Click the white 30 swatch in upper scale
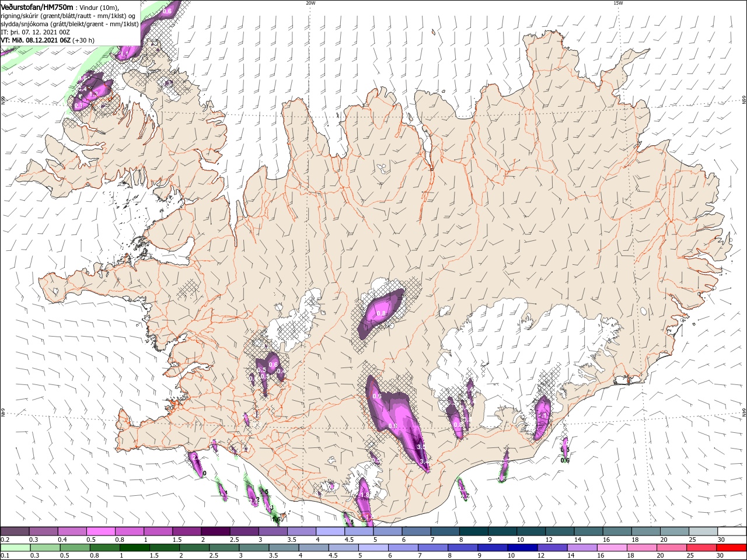 pos(732,531)
